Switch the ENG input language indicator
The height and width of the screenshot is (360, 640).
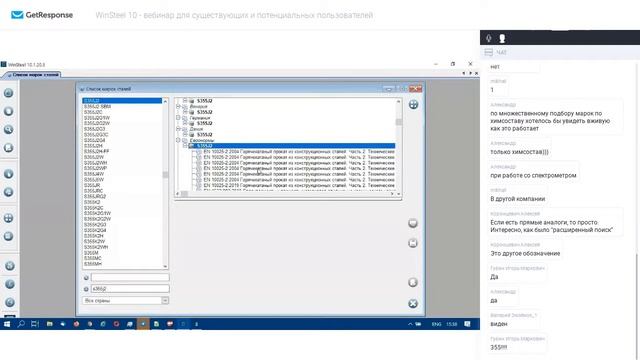(x=436, y=324)
